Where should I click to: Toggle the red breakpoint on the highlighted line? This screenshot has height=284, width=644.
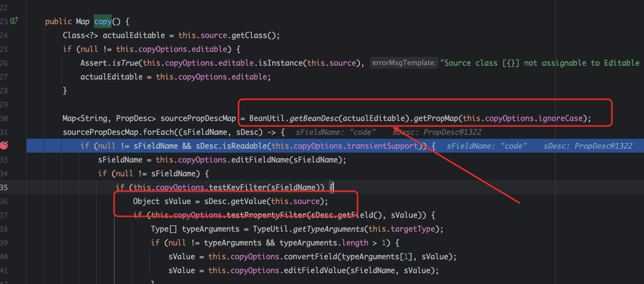click(4, 146)
